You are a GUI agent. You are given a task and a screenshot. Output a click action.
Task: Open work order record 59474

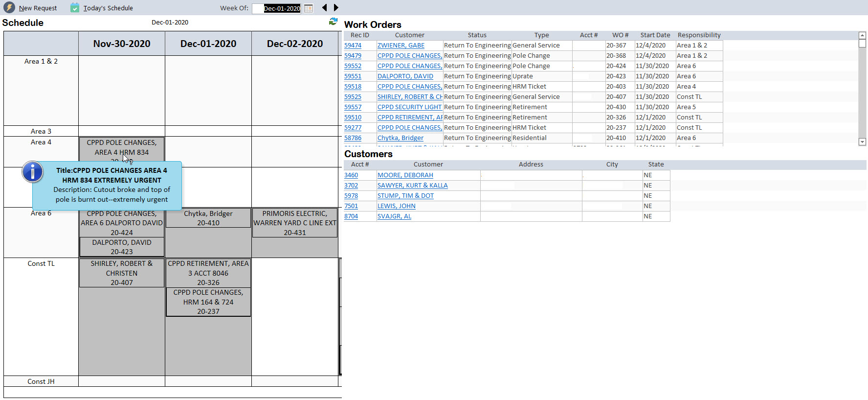click(x=353, y=46)
